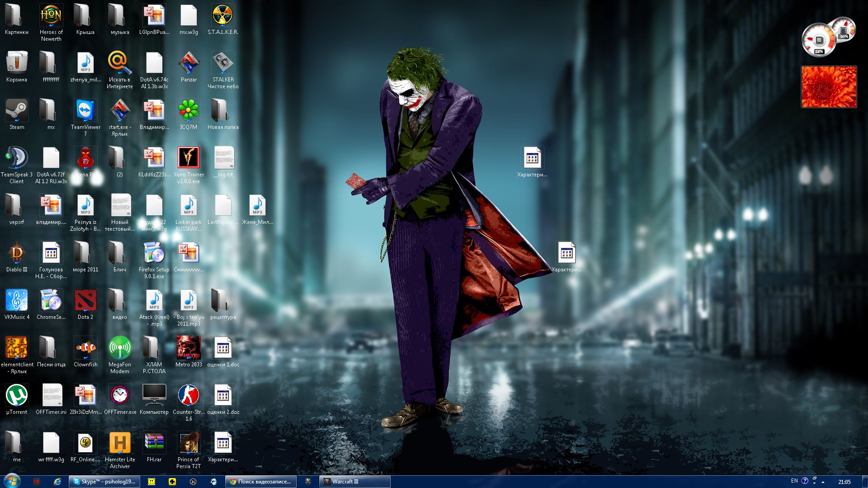The image size is (868, 488).
Task: Open the рецептура folder
Action: (223, 304)
